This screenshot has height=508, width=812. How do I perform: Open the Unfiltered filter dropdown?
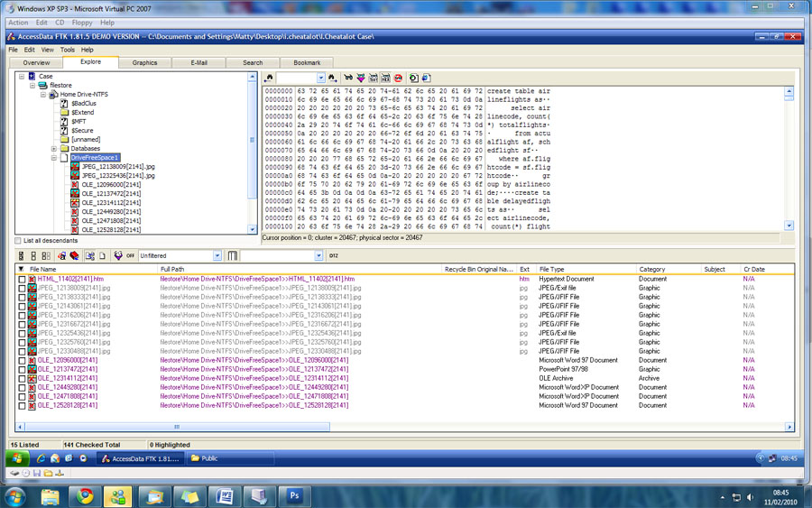(217, 256)
